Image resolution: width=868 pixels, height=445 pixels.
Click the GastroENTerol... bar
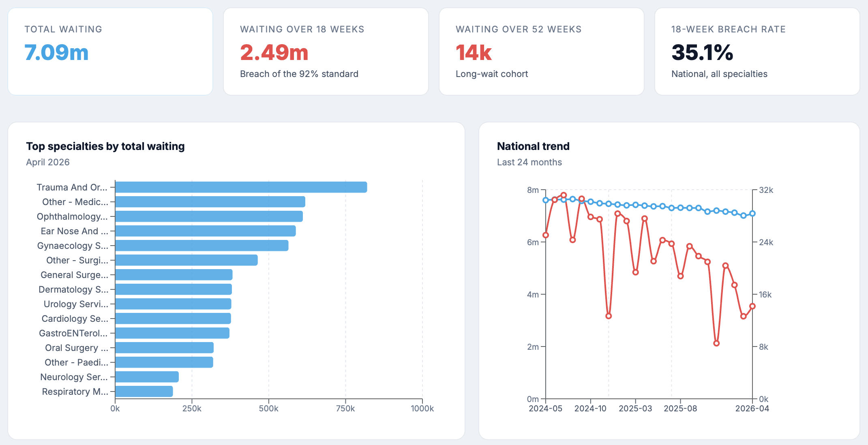click(x=172, y=333)
